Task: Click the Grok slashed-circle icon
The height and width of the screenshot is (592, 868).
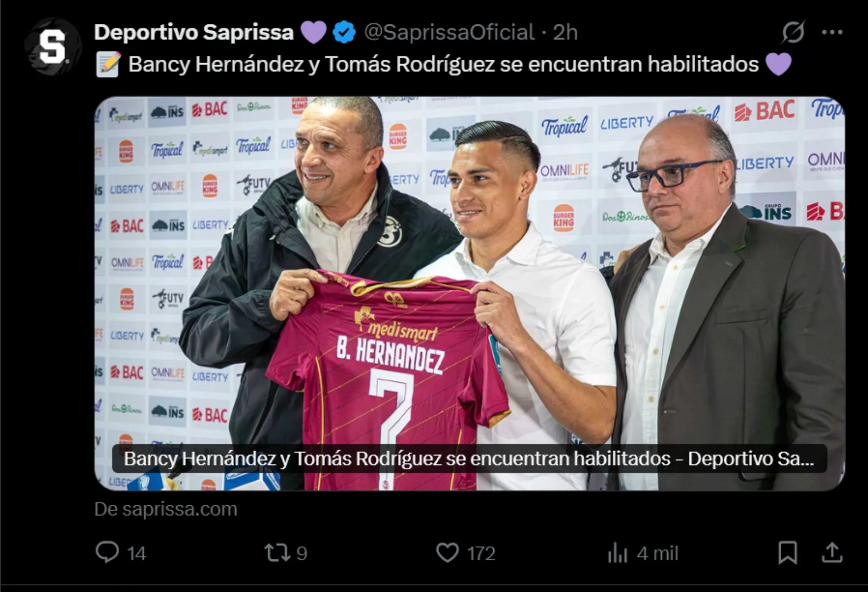Action: [793, 32]
